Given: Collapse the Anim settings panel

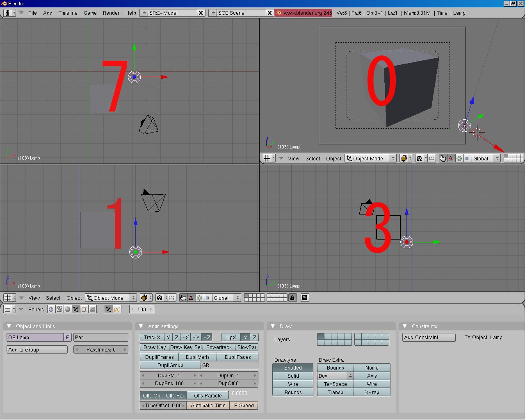Looking at the screenshot, I should coord(142,326).
